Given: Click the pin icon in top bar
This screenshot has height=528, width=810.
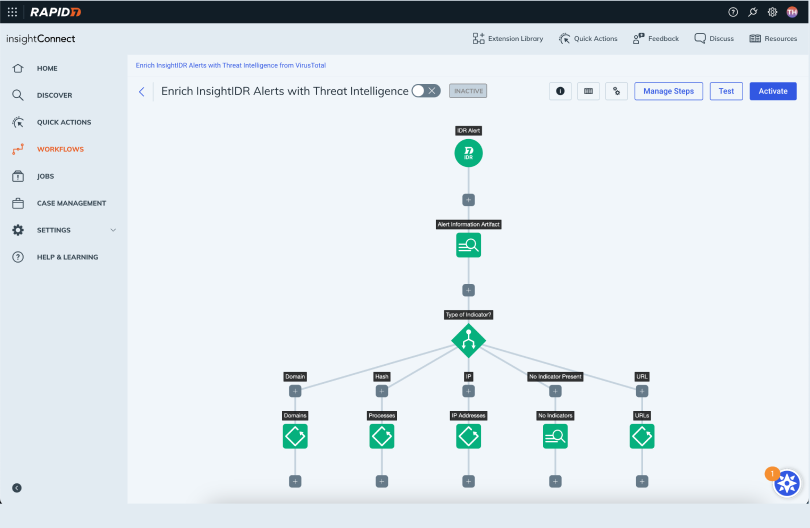Looking at the screenshot, I should pyautogui.click(x=752, y=12).
